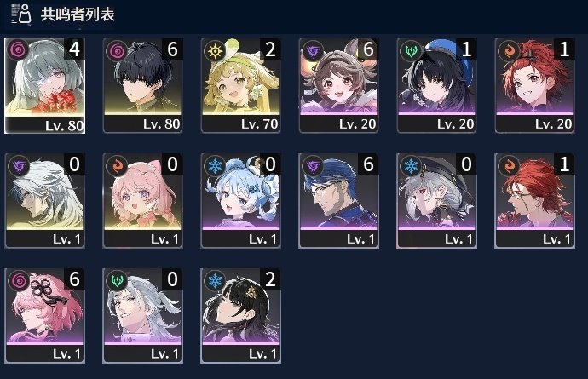
Task: Choose the smiling silver-haired man card
Action: pos(142,316)
